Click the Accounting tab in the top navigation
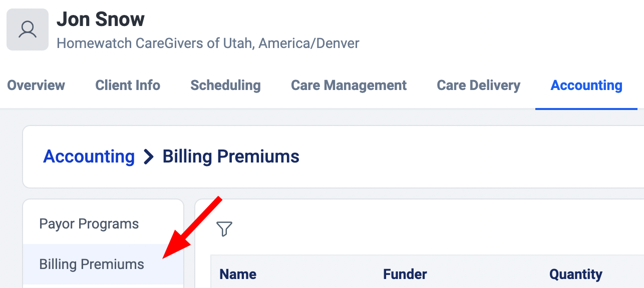The width and height of the screenshot is (644, 288). [586, 85]
